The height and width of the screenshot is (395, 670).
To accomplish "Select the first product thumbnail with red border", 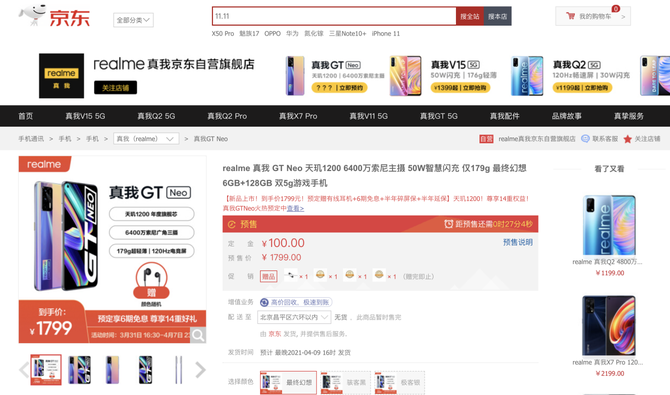I will (46, 370).
